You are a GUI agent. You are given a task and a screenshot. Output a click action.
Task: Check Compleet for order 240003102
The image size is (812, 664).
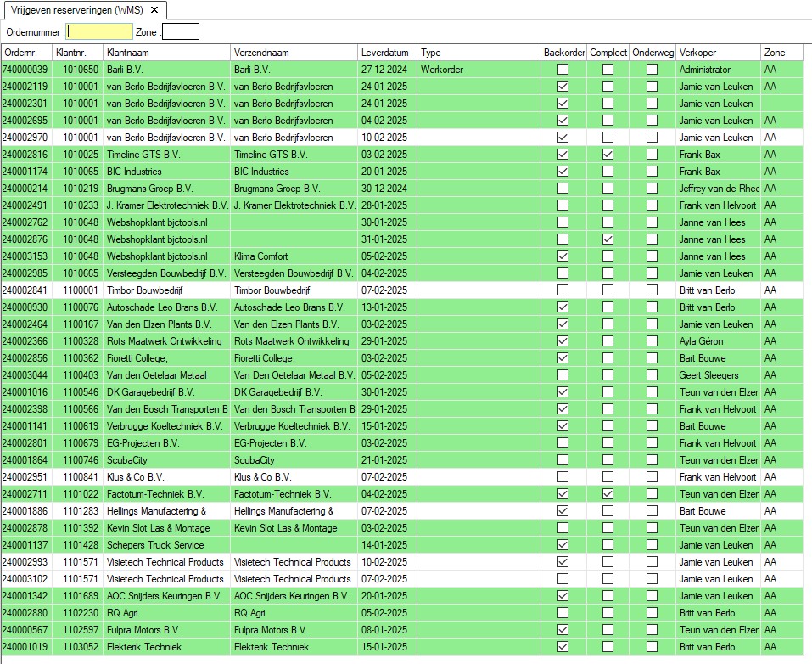point(608,579)
